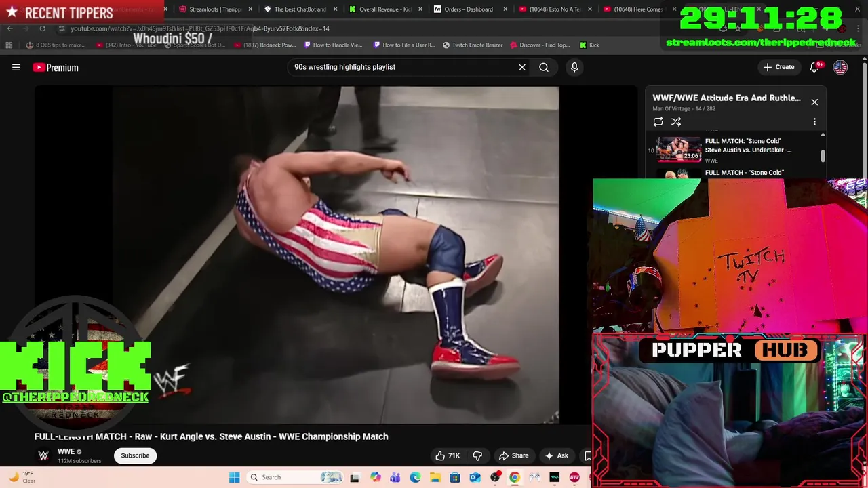Open YouTube notifications bell

coord(815,67)
